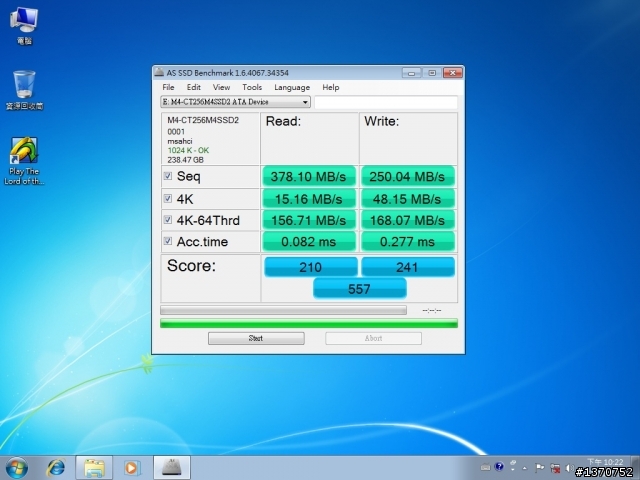Click the 238.47 GB capacity text
The width and height of the screenshot is (640, 480).
coord(185,160)
